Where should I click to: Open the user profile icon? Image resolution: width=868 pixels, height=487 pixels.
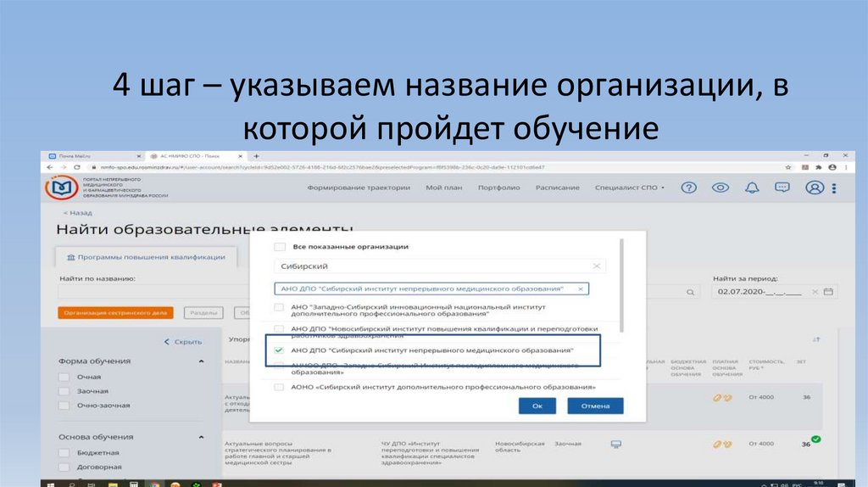coord(815,188)
